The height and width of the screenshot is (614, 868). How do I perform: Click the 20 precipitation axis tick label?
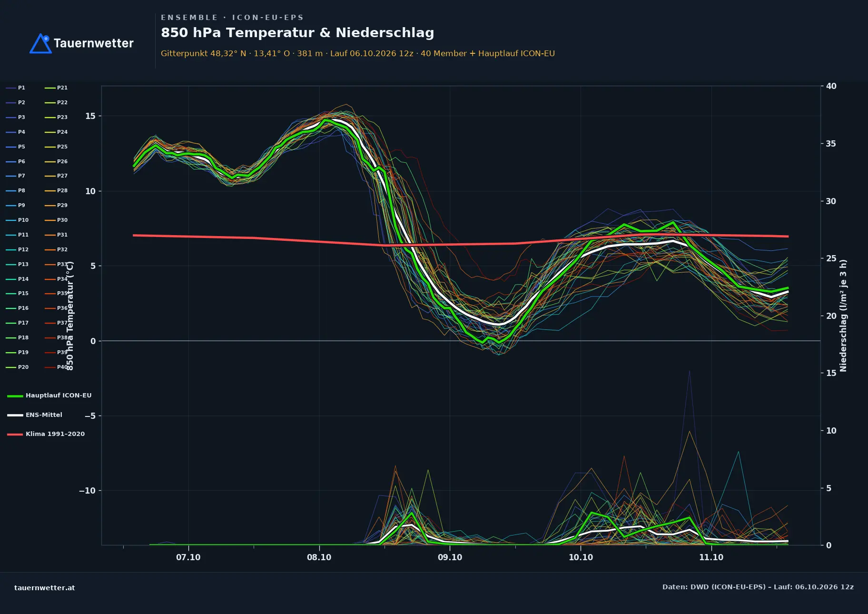[x=831, y=316]
